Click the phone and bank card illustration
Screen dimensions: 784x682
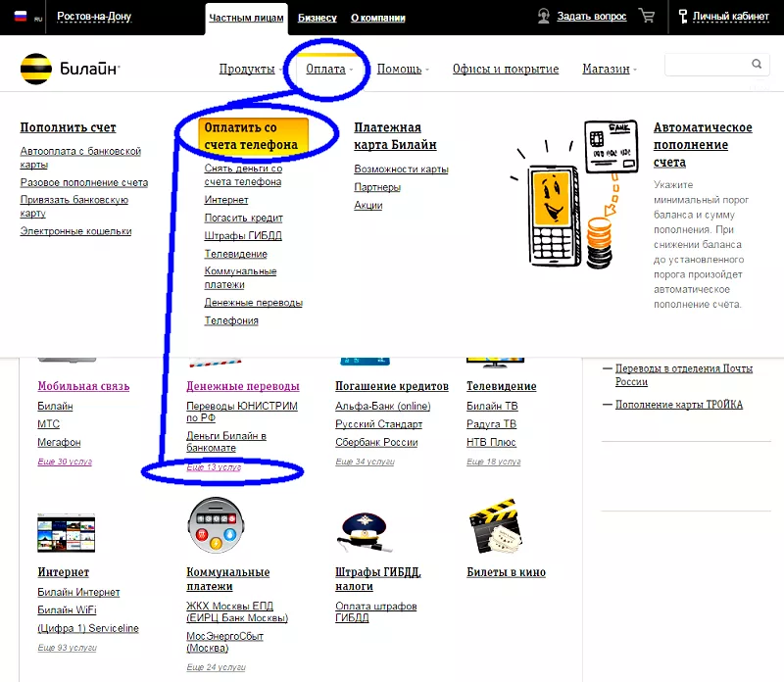pyautogui.click(x=574, y=194)
